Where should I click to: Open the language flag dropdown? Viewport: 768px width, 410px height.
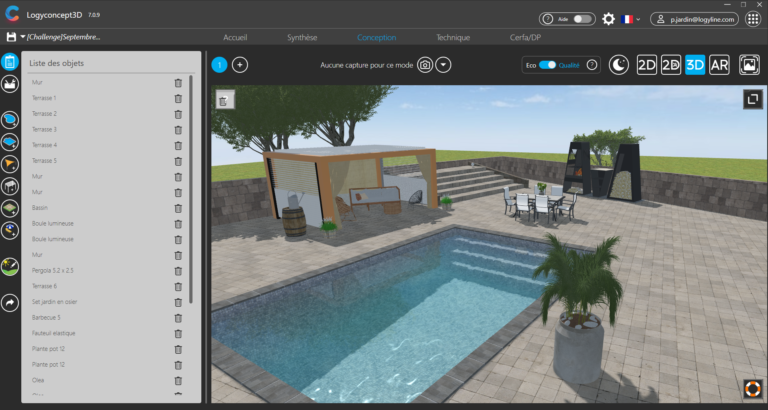pos(630,19)
